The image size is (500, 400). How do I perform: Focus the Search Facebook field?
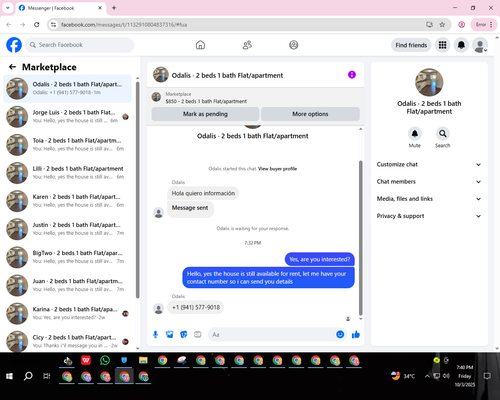[80, 45]
